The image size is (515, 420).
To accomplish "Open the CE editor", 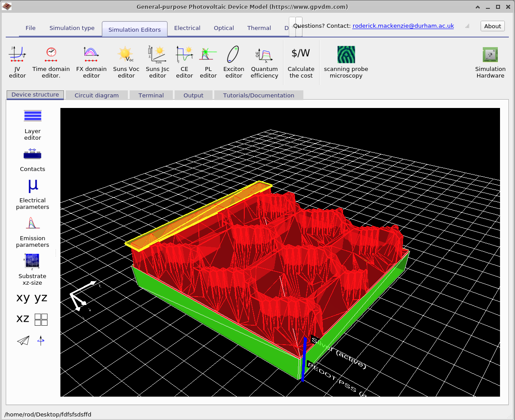I will pos(184,62).
